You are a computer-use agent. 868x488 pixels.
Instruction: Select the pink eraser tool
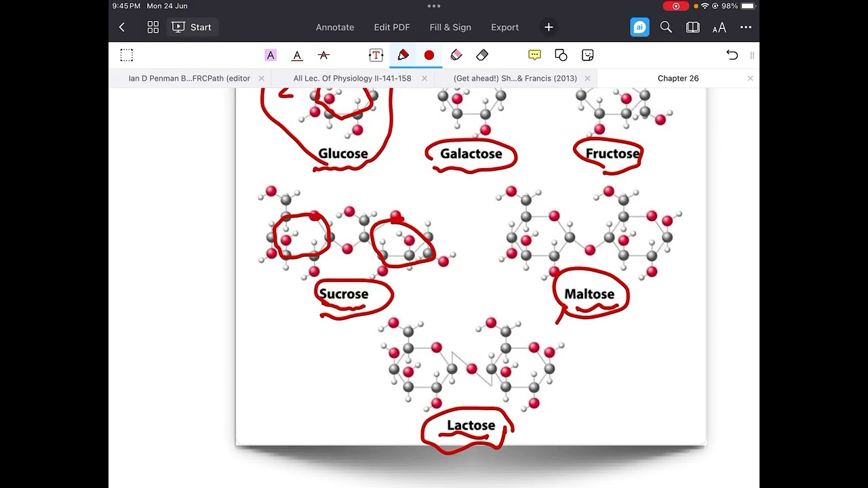click(x=456, y=55)
